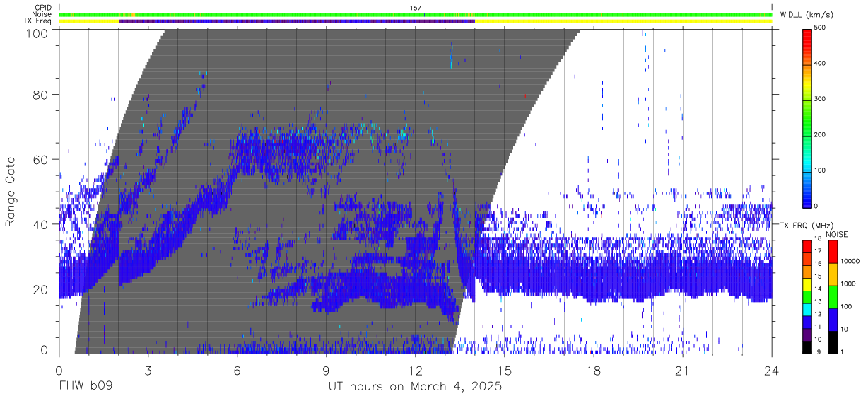868x401 pixels.
Task: Click the x-axis tick label 12
Action: [416, 371]
